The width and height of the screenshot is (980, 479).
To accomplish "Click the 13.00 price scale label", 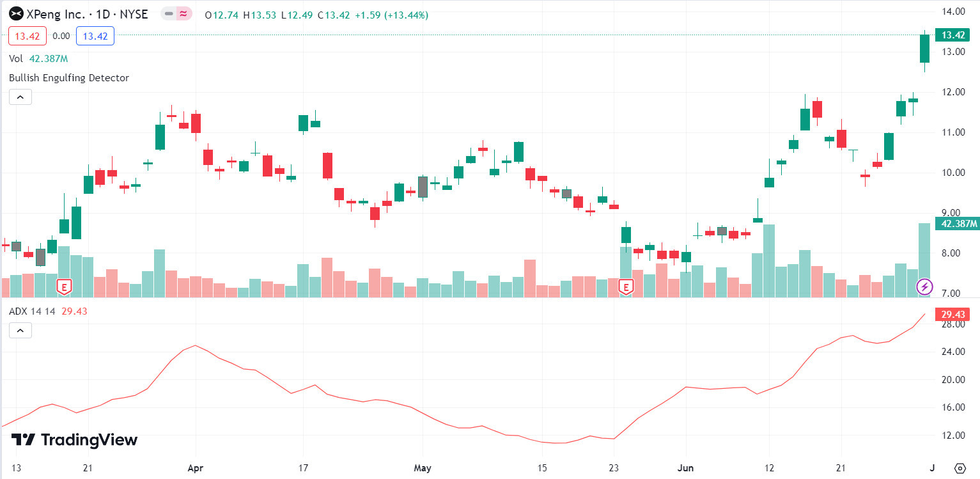I will (953, 52).
